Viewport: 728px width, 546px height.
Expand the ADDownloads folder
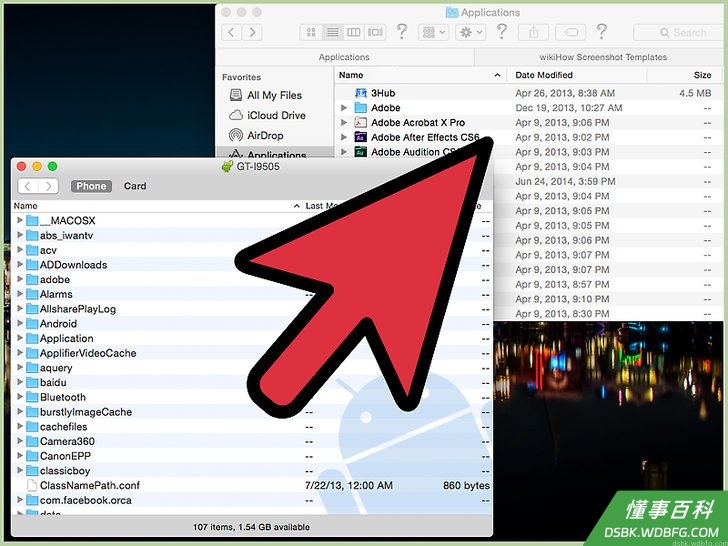(20, 265)
